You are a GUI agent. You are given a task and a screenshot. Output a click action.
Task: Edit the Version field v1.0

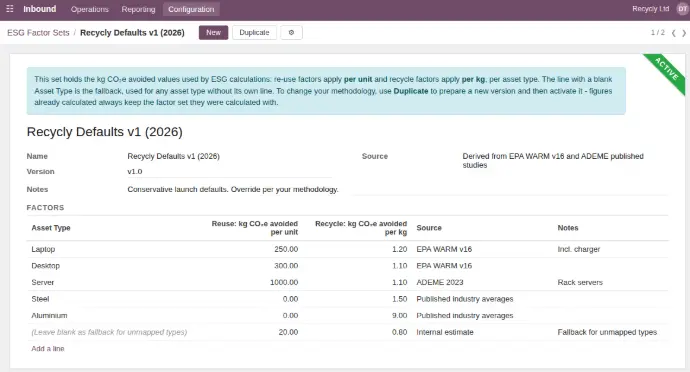pyautogui.click(x=229, y=172)
